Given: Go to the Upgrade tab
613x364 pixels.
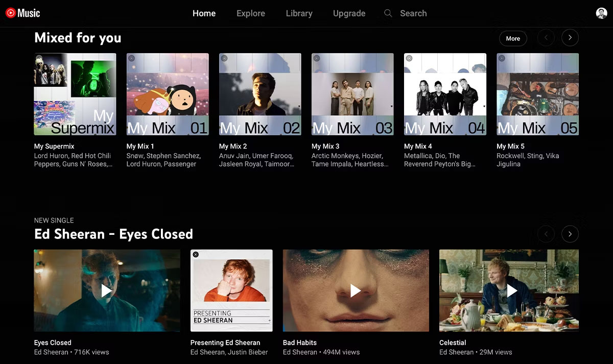Looking at the screenshot, I should (349, 13).
